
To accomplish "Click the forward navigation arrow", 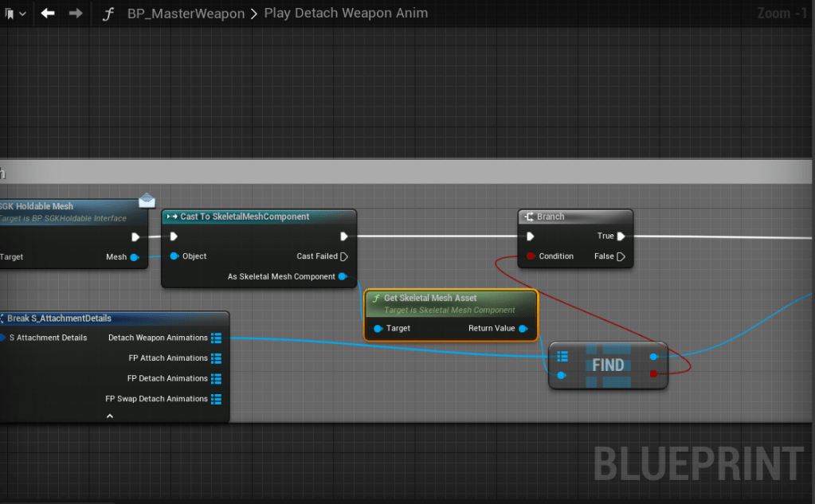I will coord(75,13).
